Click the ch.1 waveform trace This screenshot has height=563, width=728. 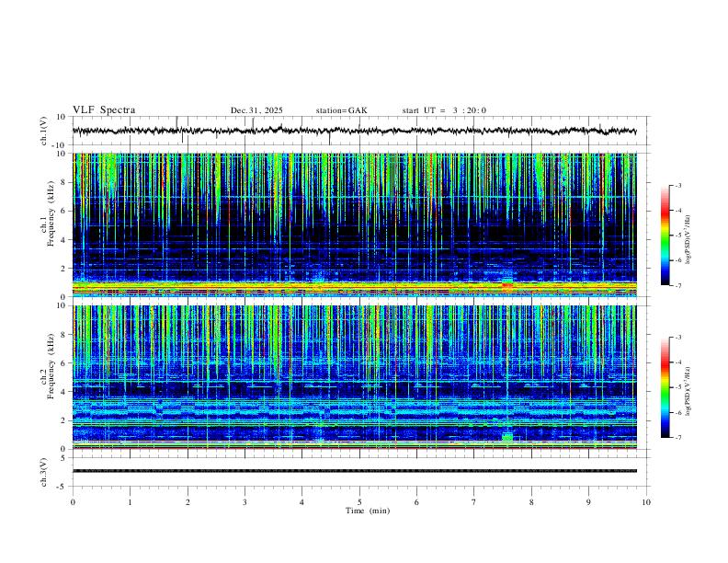click(354, 131)
